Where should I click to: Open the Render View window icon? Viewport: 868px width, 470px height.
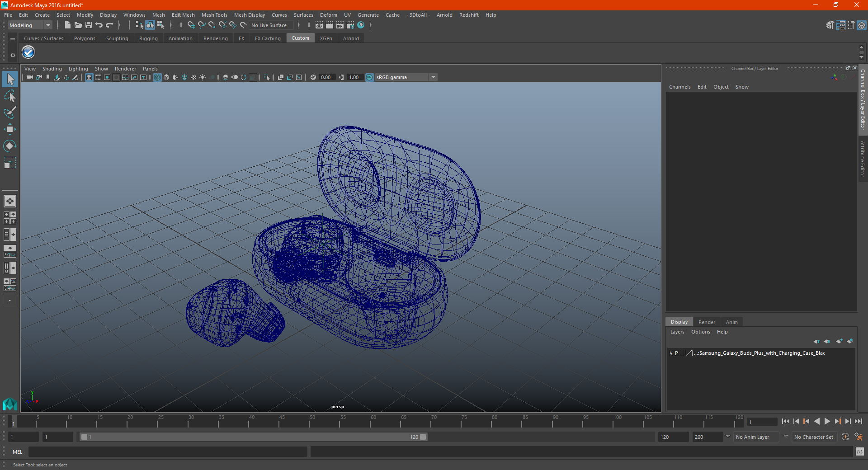tap(319, 25)
